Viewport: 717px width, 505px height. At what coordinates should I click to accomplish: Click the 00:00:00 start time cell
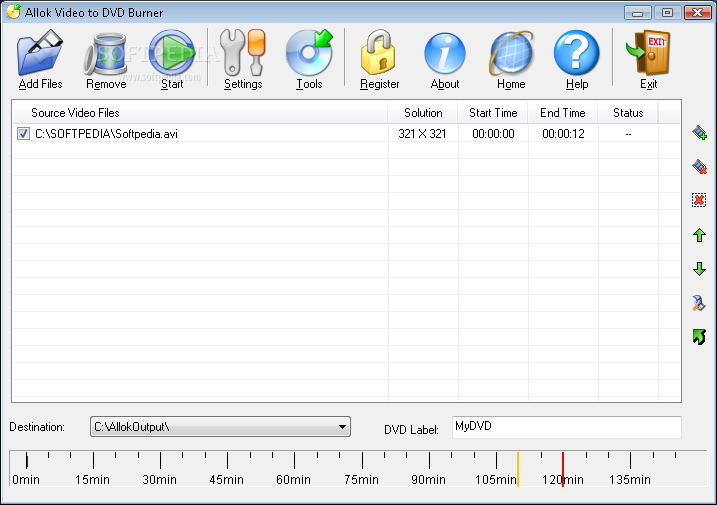coord(493,134)
